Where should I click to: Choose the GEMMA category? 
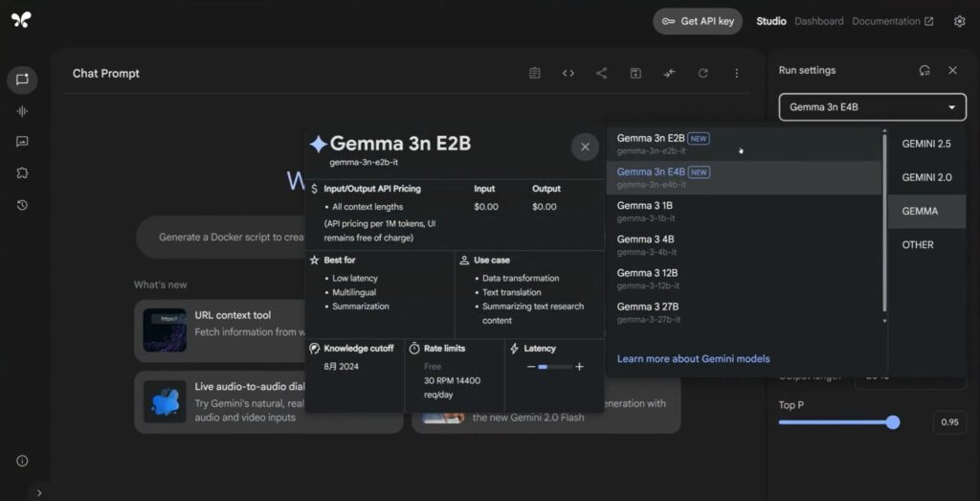click(x=926, y=212)
